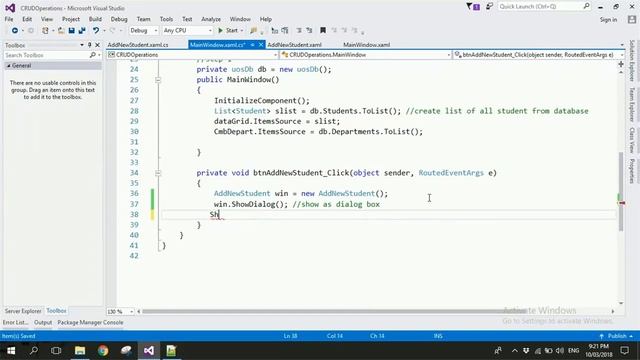Collapse the btnAddNewStudent_Click method outlining toggle
Viewport: 640px width, 360px height.
pyautogui.click(x=158, y=173)
